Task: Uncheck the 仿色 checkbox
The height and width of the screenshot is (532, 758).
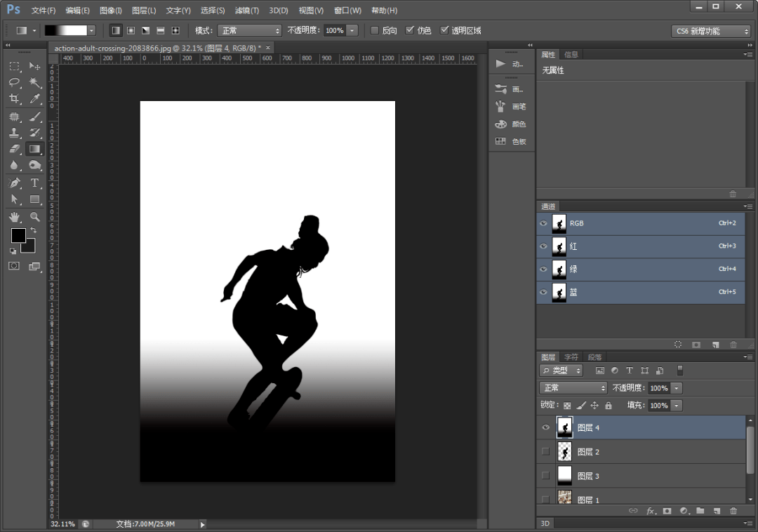Action: coord(410,30)
